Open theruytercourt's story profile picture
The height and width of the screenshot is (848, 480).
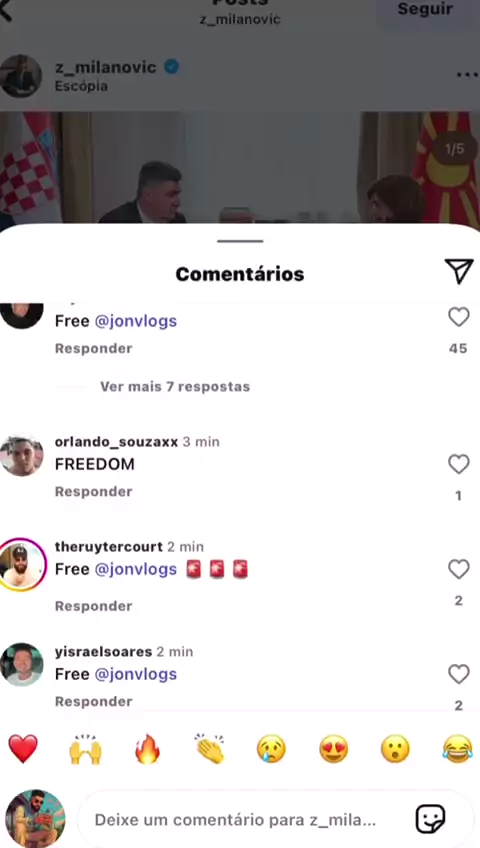[x=22, y=565]
